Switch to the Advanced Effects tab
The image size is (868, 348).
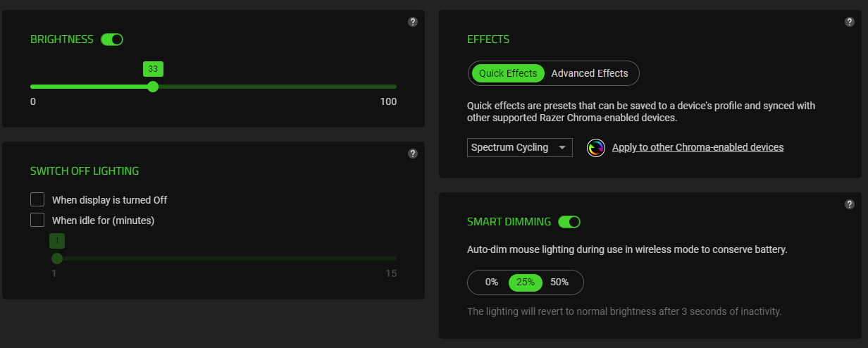[x=590, y=73]
